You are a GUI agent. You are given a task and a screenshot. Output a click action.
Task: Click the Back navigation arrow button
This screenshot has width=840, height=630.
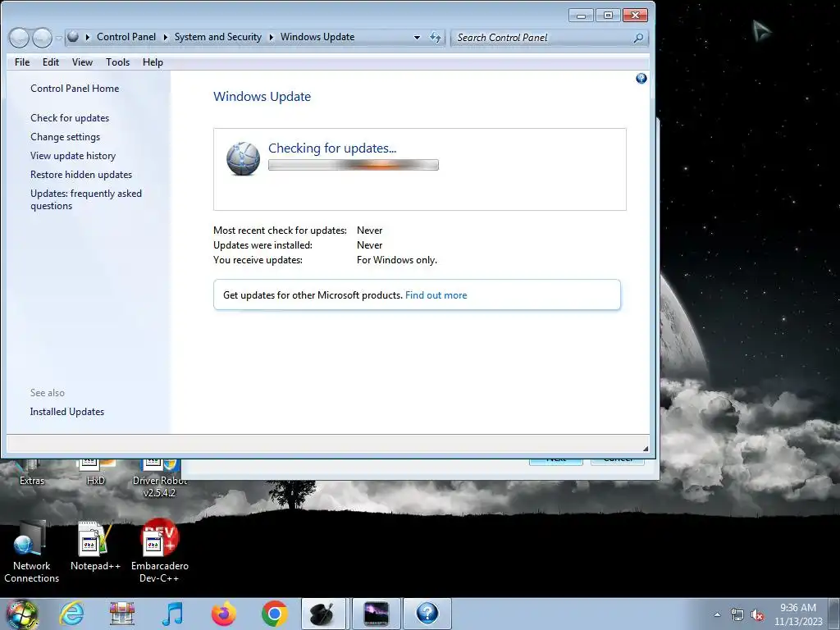pyautogui.click(x=20, y=38)
